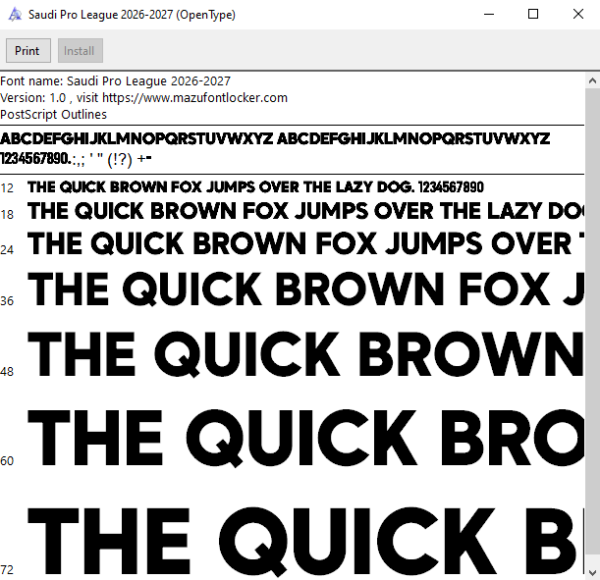Click the digits and punctuation sample line
600x580 pixels.
click(x=76, y=159)
